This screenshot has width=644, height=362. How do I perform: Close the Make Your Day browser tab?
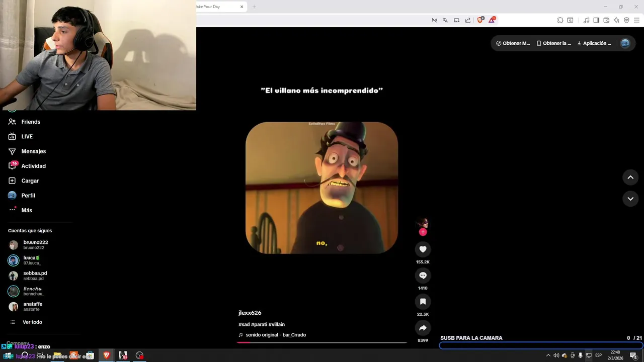tap(242, 7)
